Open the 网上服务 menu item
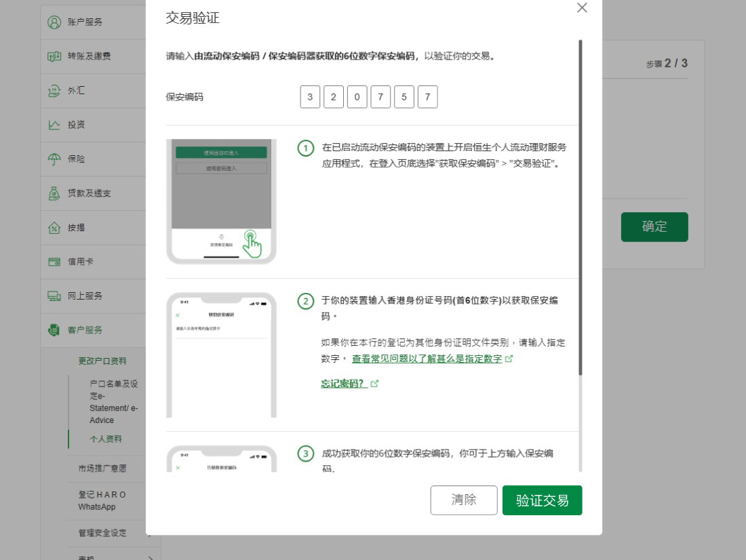The height and width of the screenshot is (560, 746). 85,296
